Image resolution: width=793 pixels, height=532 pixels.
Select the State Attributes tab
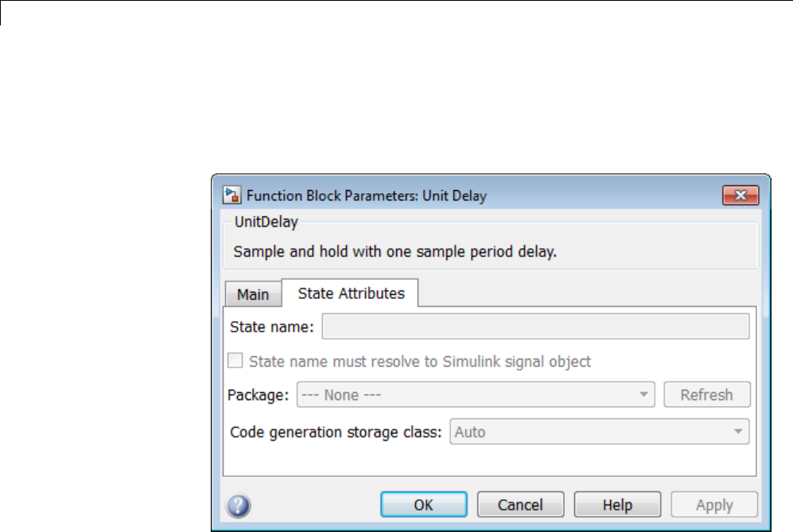click(351, 293)
